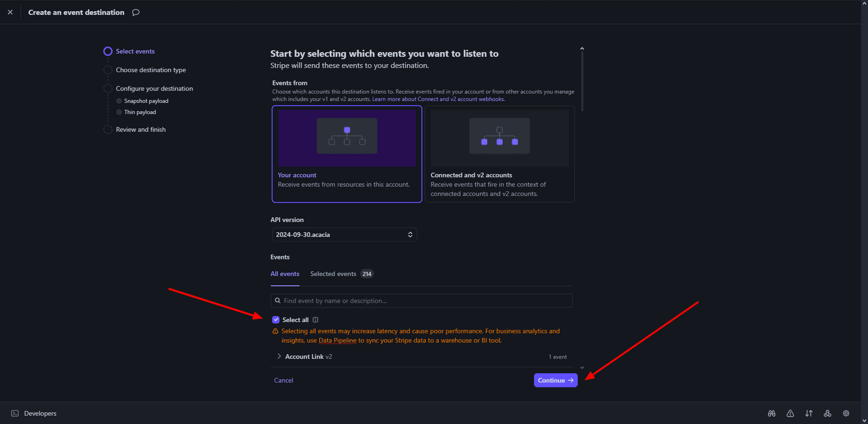This screenshot has width=868, height=424.
Task: Open the settings gear icon in the bottom bar
Action: click(x=846, y=413)
